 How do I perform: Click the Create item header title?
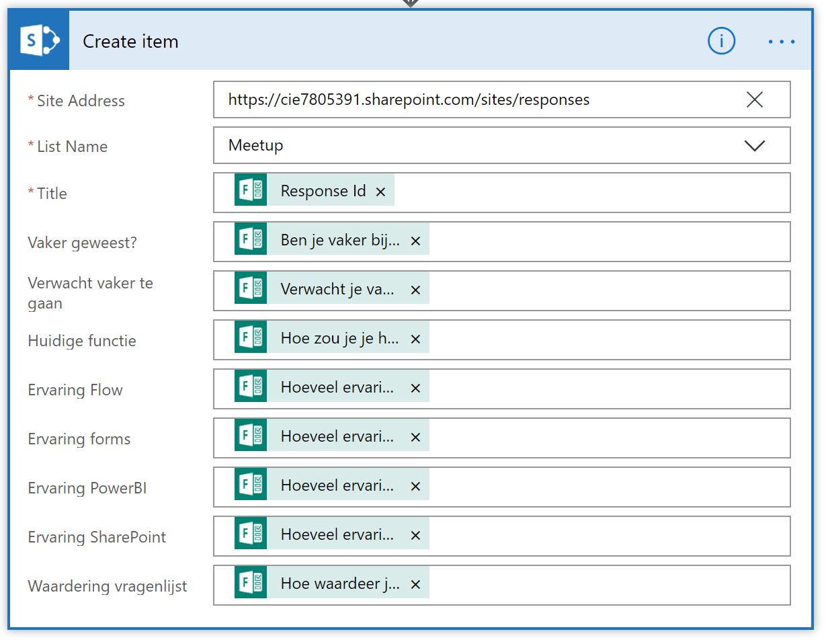pos(130,42)
